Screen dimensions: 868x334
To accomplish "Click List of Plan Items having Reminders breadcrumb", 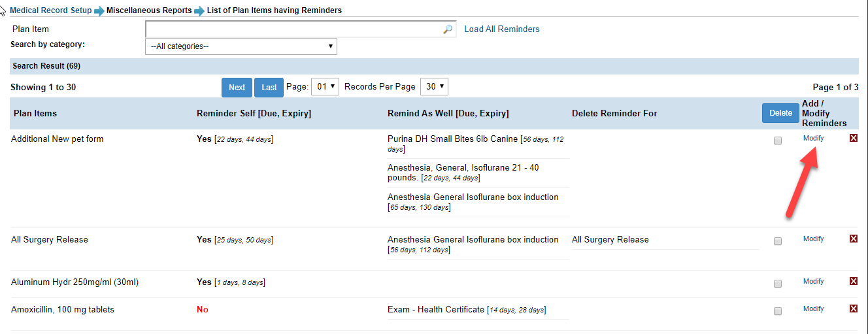I will coord(274,10).
